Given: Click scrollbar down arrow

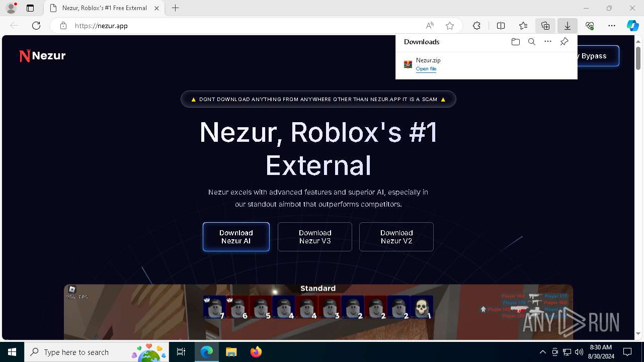Looking at the screenshot, I should [638, 334].
